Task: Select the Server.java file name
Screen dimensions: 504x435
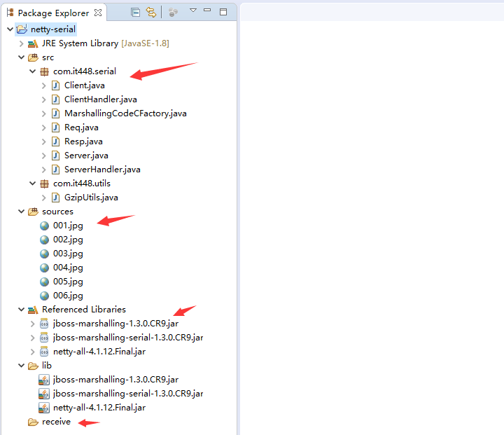Action: [x=86, y=156]
